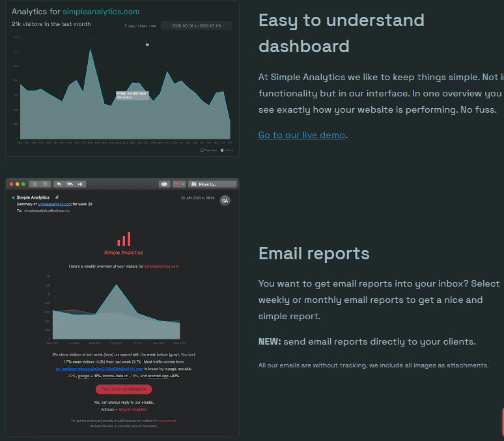Click the red Simple Analytics bar-chart logo
The image size is (504, 441).
click(x=124, y=239)
